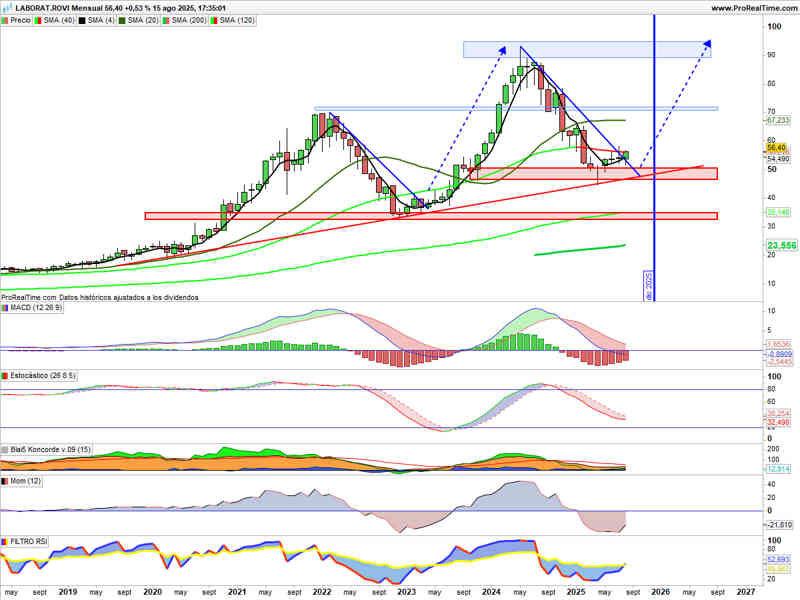
Task: Click the chart icon beside LABORAT.ROVI title
Action: click(x=7, y=8)
